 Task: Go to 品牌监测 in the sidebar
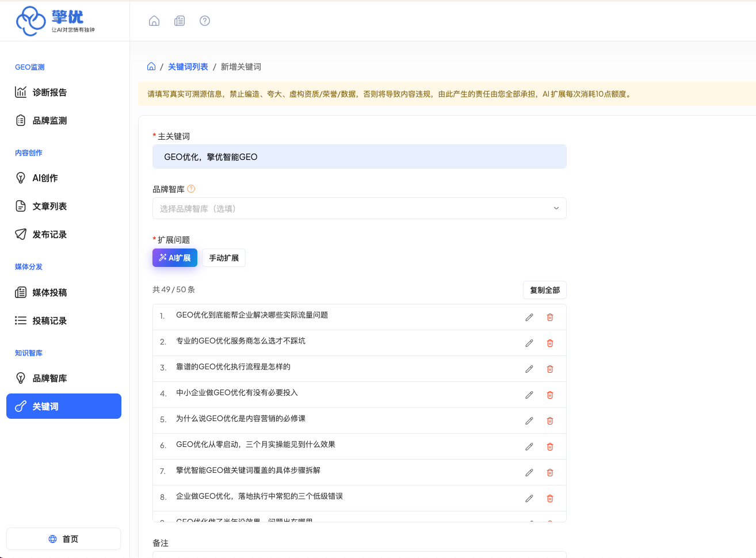coord(64,120)
